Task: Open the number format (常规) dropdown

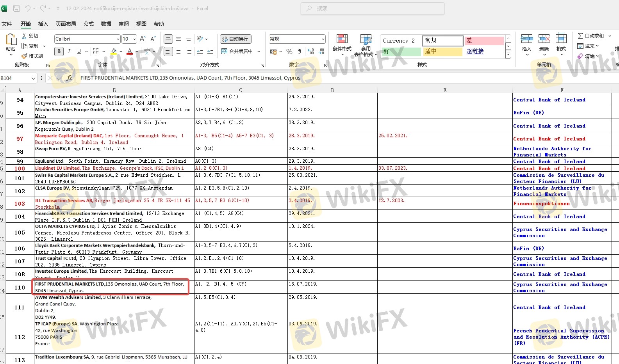Action: pyautogui.click(x=323, y=39)
